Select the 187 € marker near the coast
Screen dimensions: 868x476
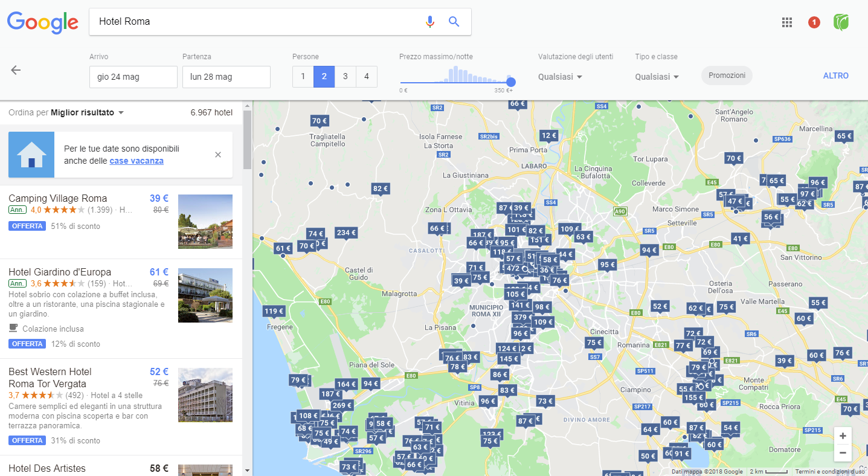coord(330,394)
